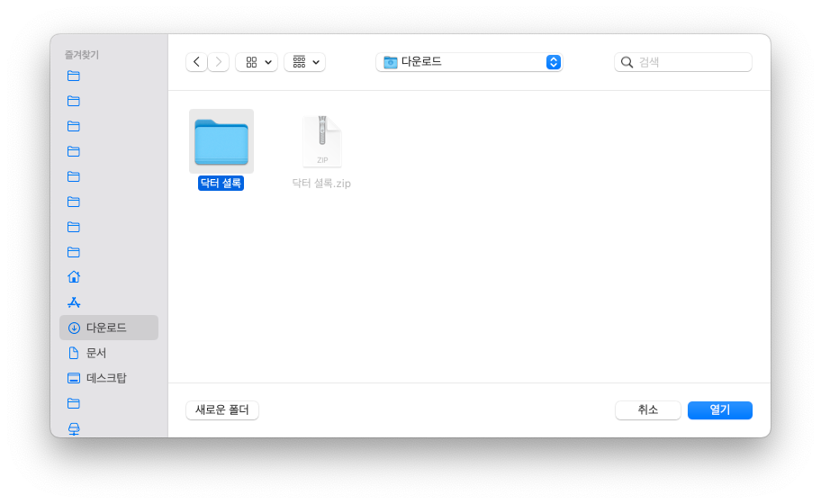821x504 pixels.
Task: Open the home folder in sidebar
Action: click(x=74, y=277)
